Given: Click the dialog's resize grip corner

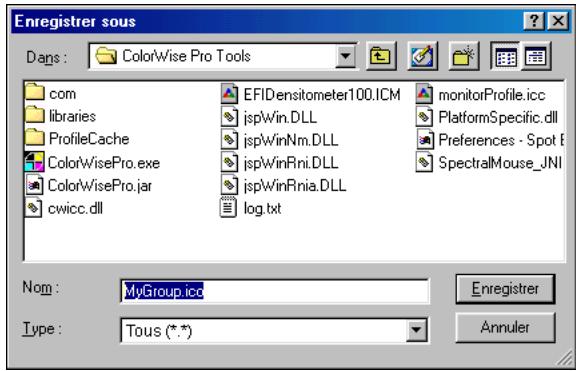Looking at the screenshot, I should click(564, 358).
